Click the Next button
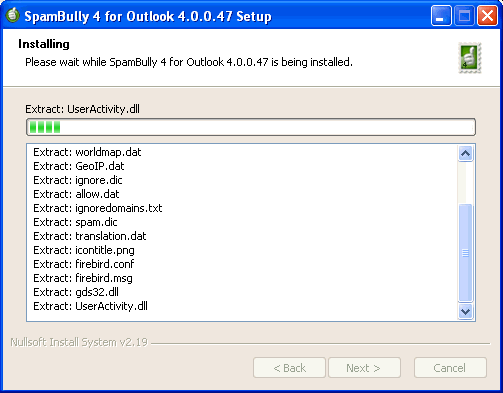This screenshot has width=503, height=393. [364, 368]
